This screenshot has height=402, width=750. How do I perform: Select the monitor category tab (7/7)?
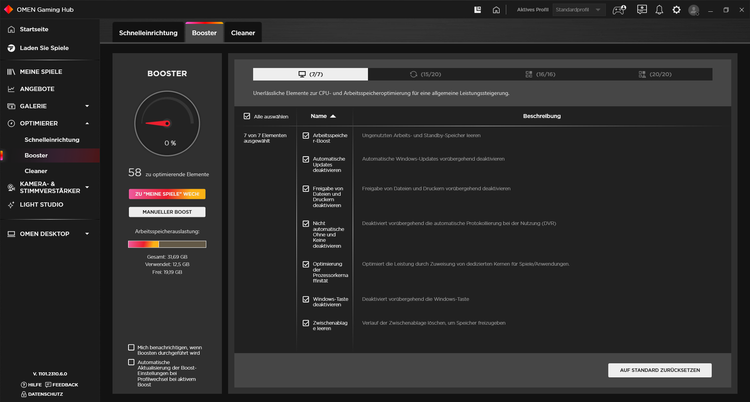310,74
